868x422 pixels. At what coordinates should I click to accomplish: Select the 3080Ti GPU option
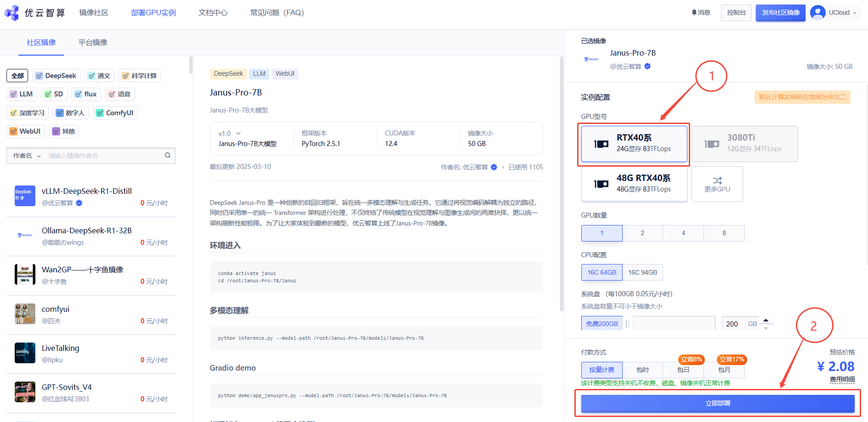pos(745,144)
